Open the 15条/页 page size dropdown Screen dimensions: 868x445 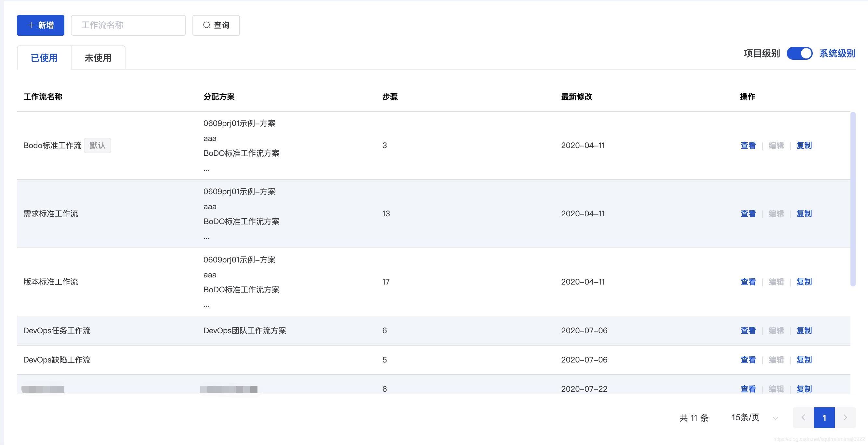755,418
